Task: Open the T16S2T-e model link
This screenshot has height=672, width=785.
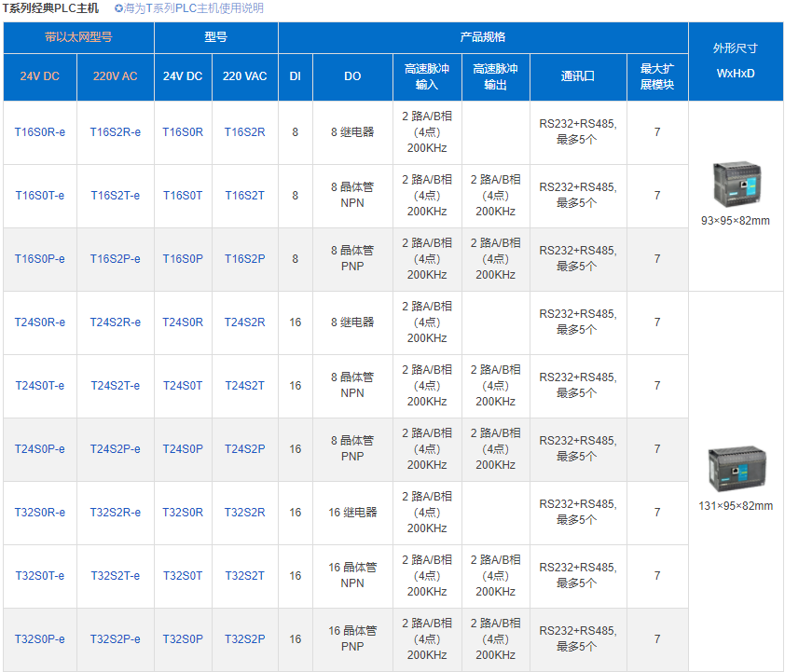Action: (x=116, y=196)
